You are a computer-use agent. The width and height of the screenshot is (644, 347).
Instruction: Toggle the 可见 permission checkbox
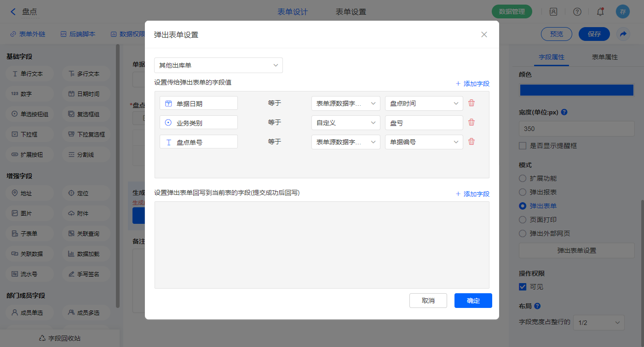click(x=523, y=287)
